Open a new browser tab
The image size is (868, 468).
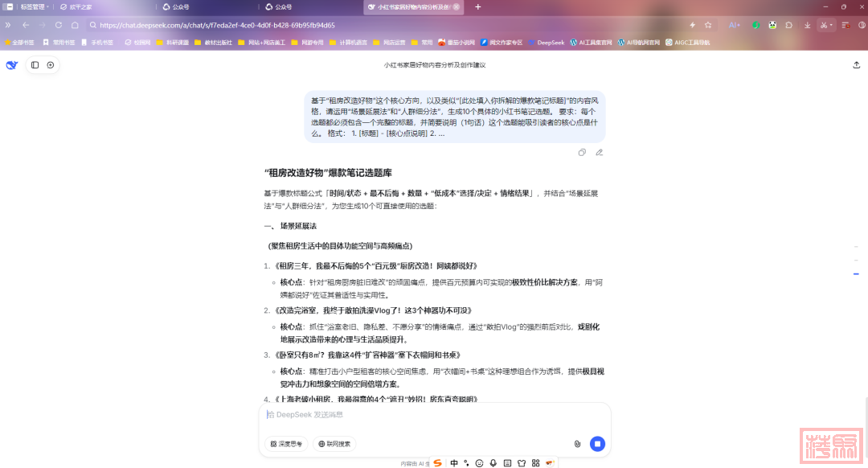(477, 6)
